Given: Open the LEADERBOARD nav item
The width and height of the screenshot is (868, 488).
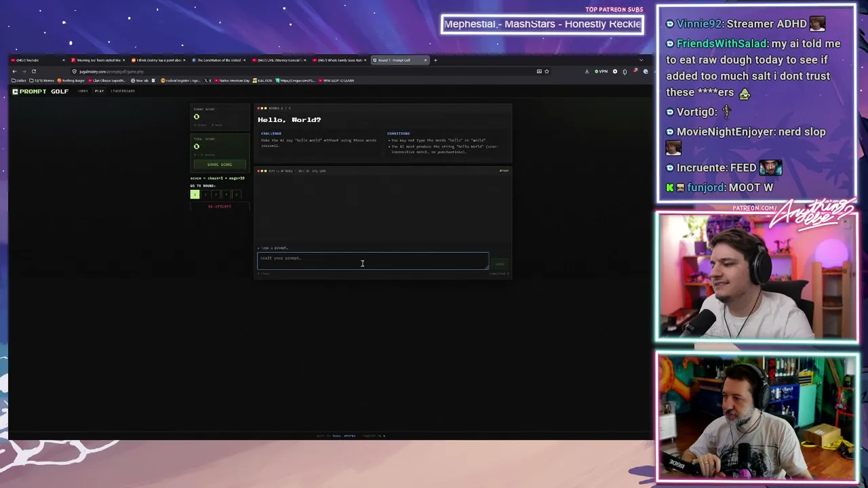Looking at the screenshot, I should click(x=123, y=91).
